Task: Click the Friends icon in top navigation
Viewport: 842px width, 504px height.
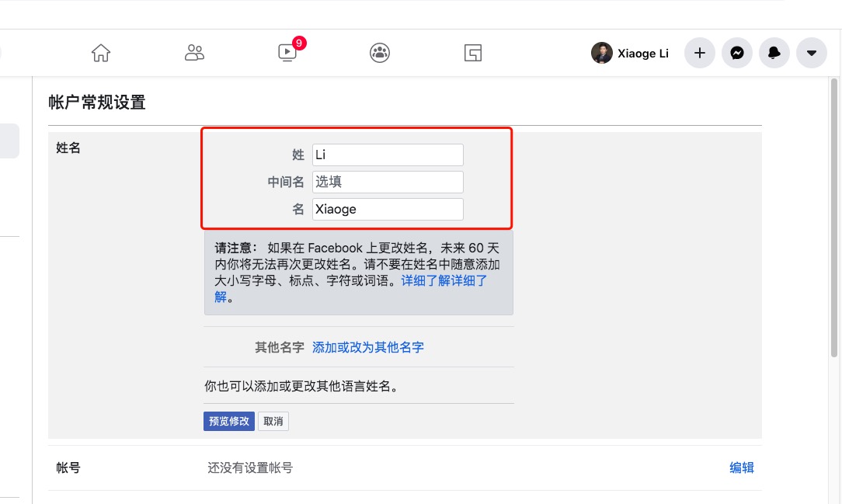Action: [193, 52]
